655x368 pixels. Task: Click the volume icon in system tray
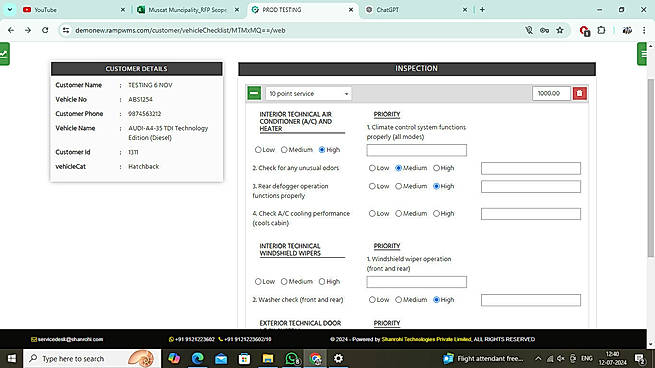click(561, 358)
